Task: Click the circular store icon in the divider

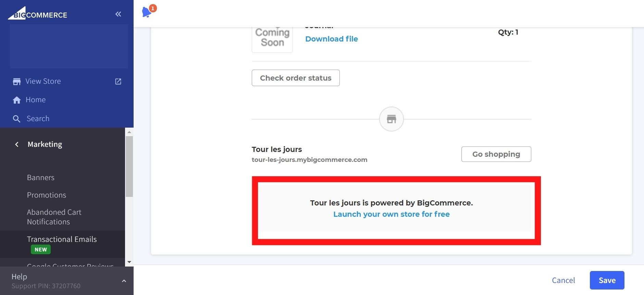Action: pyautogui.click(x=391, y=119)
